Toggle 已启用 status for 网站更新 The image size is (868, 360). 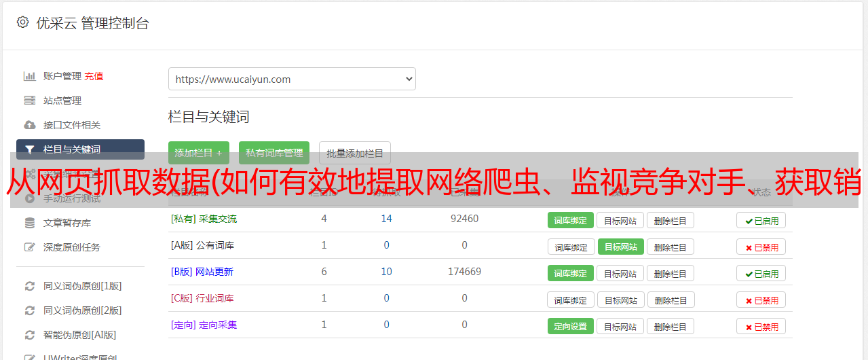click(761, 273)
